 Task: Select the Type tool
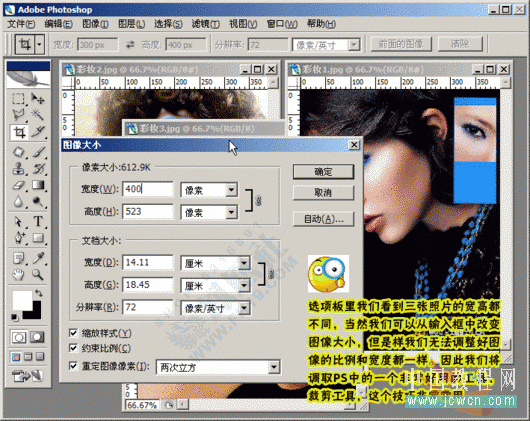click(x=38, y=222)
